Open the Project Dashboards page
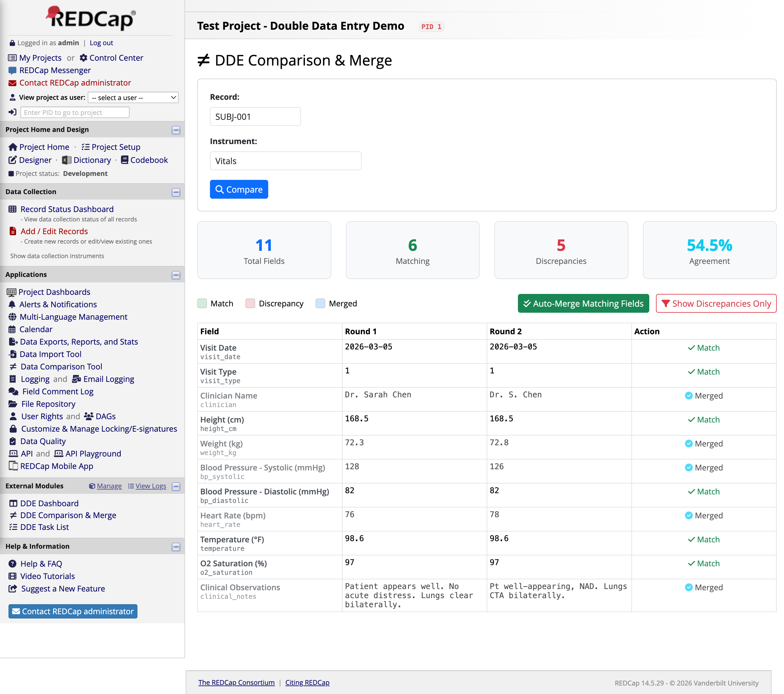784x694 pixels. coord(54,292)
